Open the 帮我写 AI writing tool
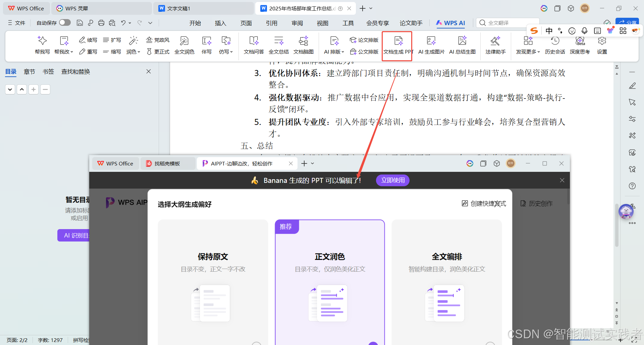This screenshot has height=345, width=644. [42, 45]
